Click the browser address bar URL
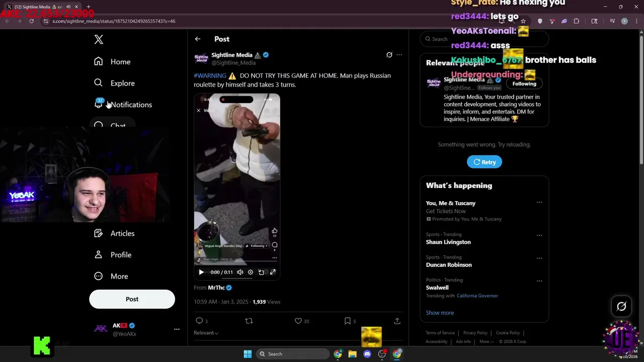Image resolution: width=644 pixels, height=362 pixels. [x=114, y=21]
